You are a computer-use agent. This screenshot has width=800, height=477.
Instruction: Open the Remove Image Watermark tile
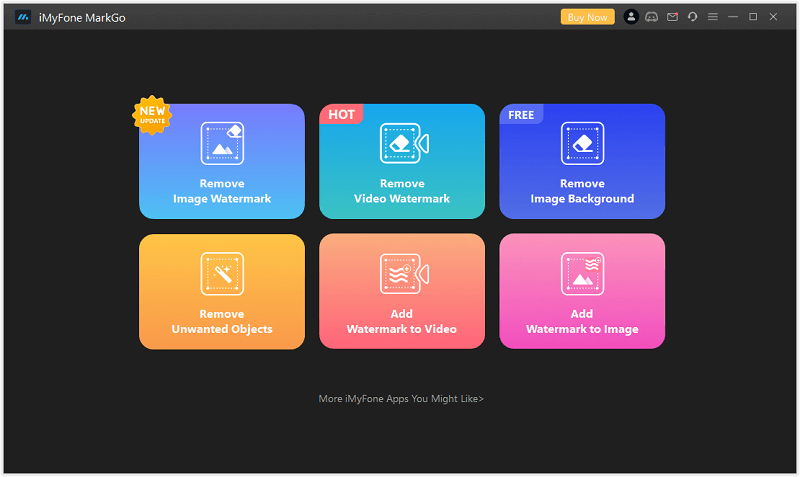pos(222,161)
